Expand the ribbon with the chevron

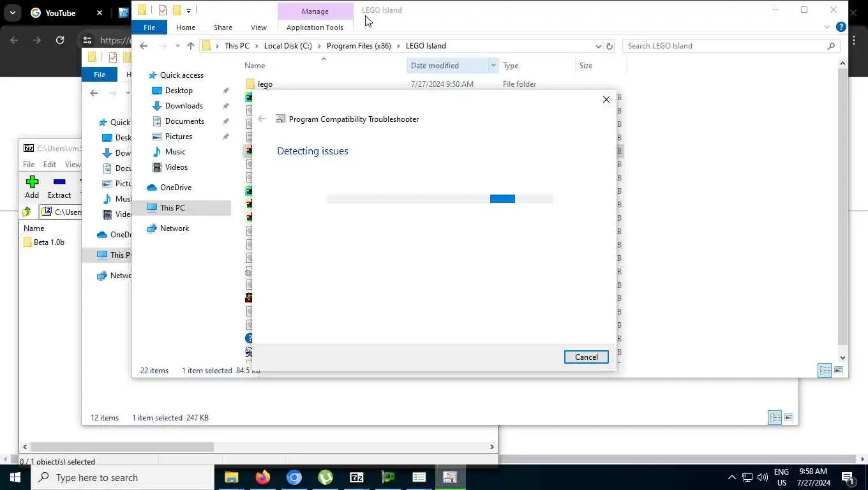click(x=827, y=27)
